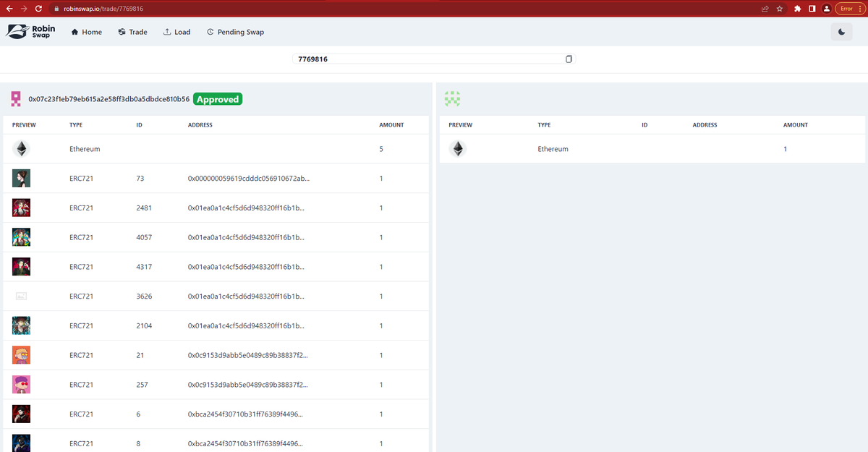
Task: Open preview thumbnail for ID 6
Action: 21,414
